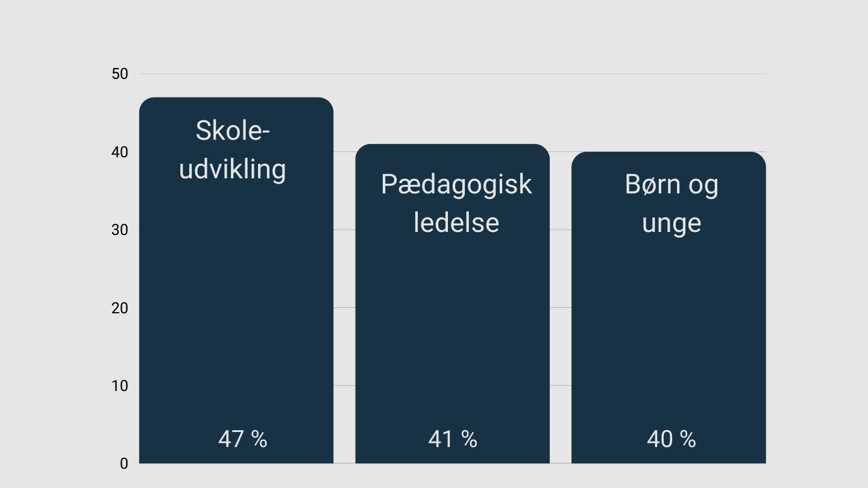Click empty plot area above Pædagogisk ledelse bar
This screenshot has height=488, width=868.
[x=452, y=108]
